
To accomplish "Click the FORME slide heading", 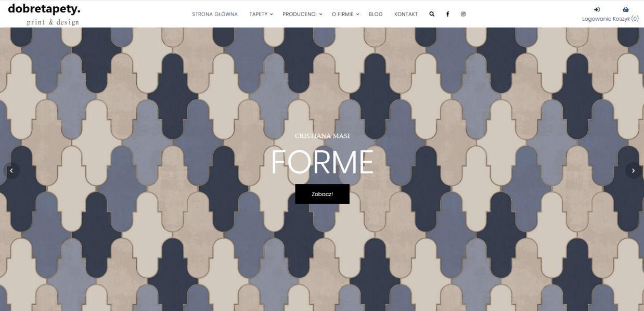I will coord(322,162).
